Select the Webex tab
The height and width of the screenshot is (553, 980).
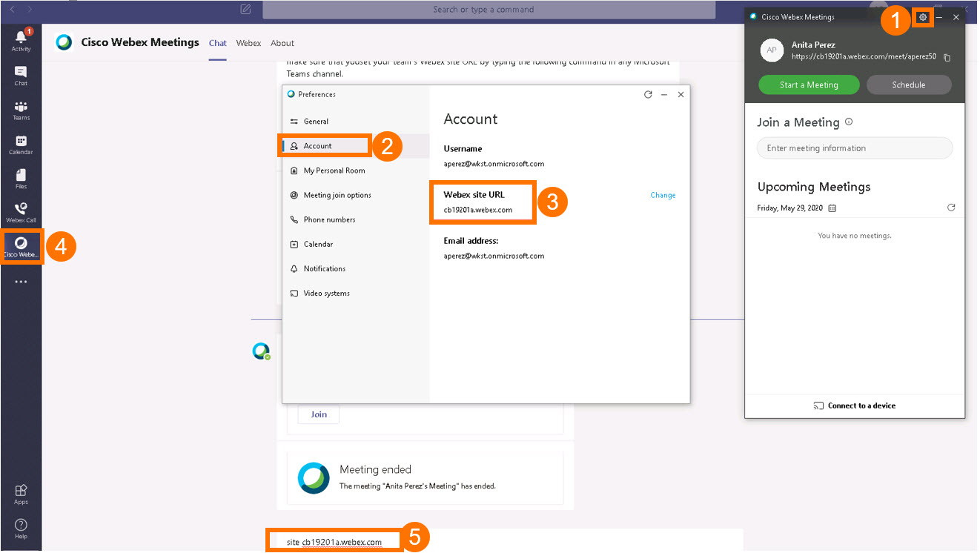tap(248, 43)
